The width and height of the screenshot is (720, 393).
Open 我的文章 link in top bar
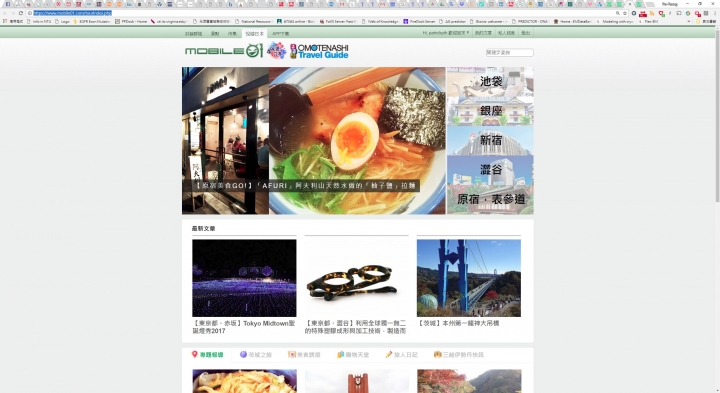click(x=483, y=33)
